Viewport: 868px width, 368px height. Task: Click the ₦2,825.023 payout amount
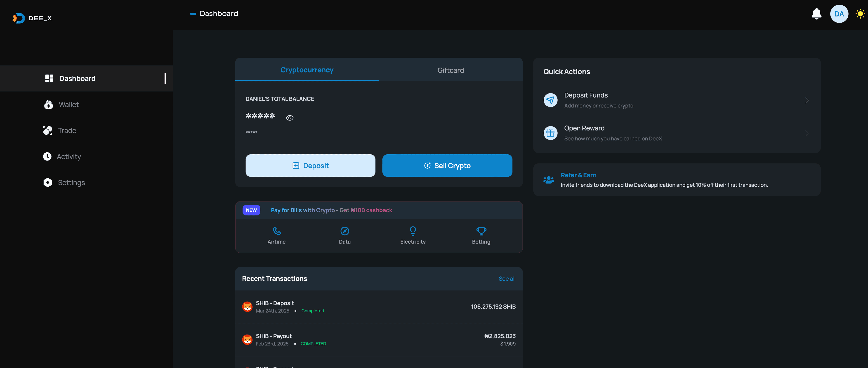click(x=500, y=336)
